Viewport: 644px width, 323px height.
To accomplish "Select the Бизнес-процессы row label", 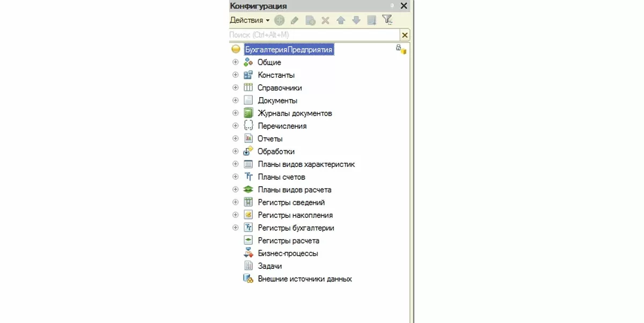I will pos(288,253).
